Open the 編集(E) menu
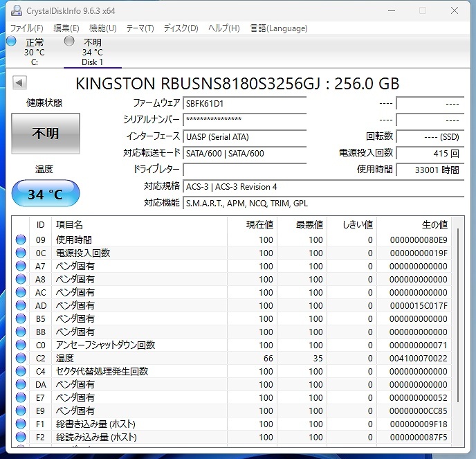476x459 pixels. pyautogui.click(x=66, y=28)
